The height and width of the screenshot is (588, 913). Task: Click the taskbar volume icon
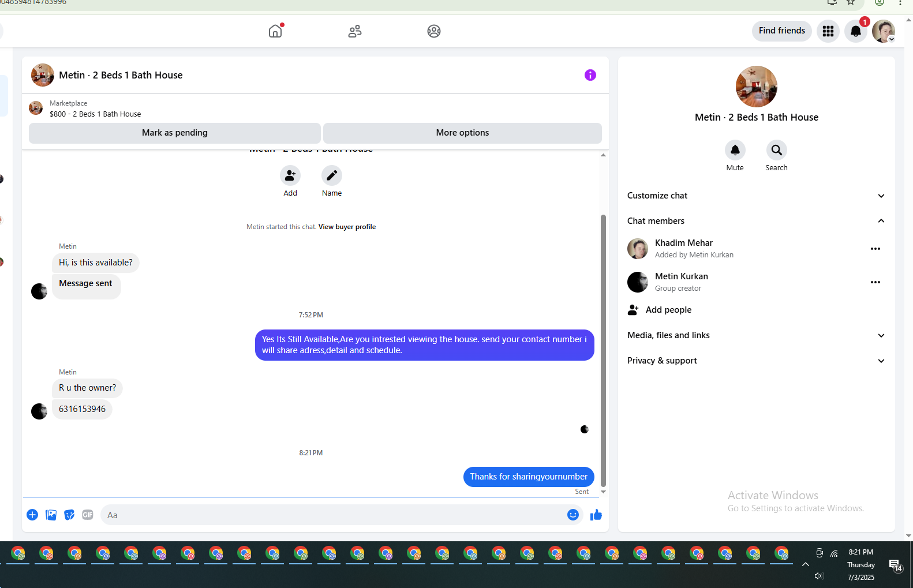click(819, 576)
